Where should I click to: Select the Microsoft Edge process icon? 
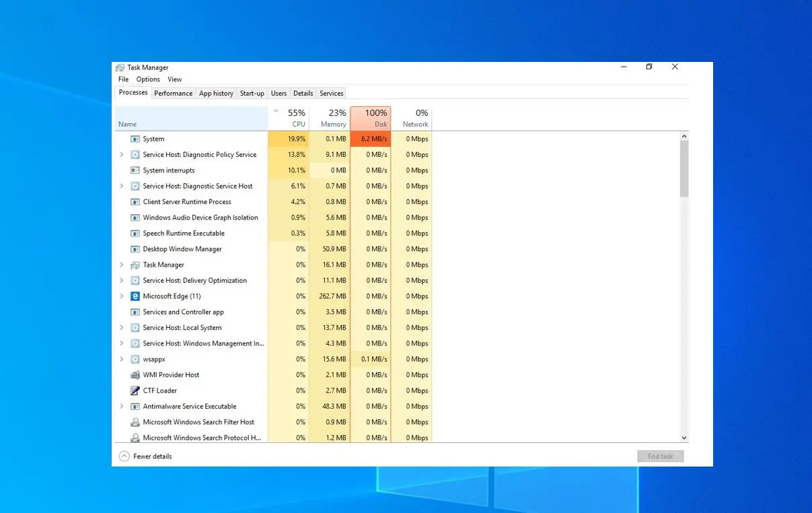tap(135, 296)
